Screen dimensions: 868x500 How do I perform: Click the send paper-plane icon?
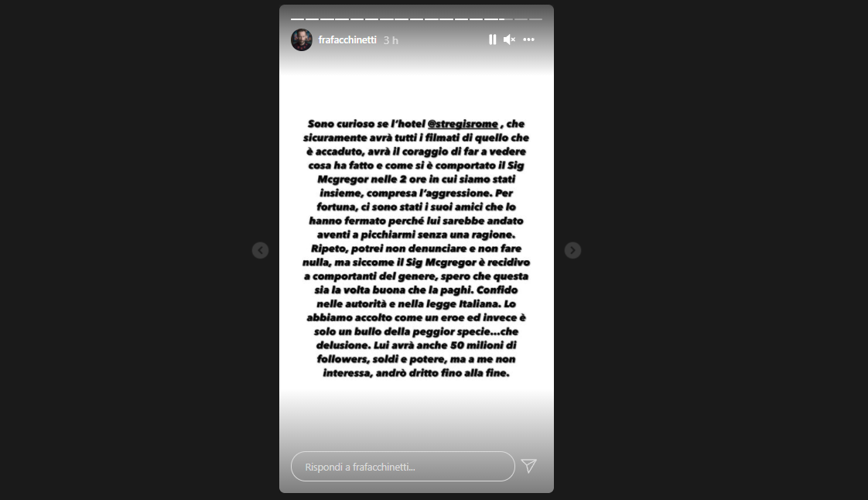(x=528, y=466)
